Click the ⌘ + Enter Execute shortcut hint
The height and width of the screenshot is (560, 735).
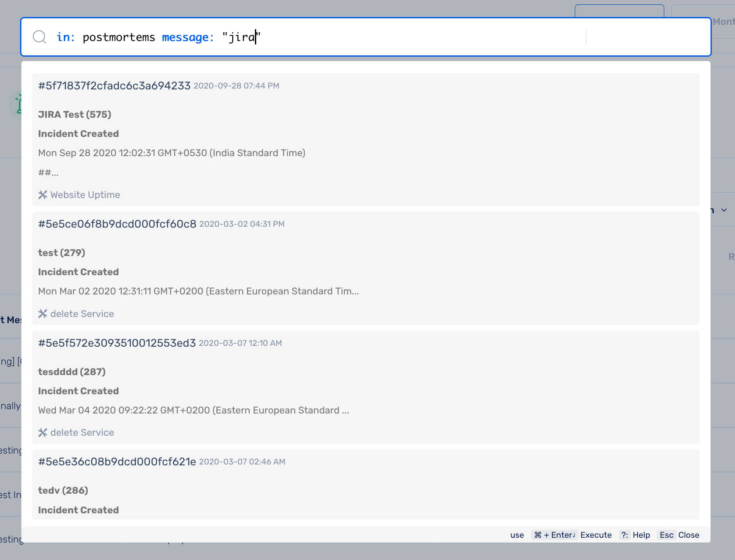[x=572, y=535]
